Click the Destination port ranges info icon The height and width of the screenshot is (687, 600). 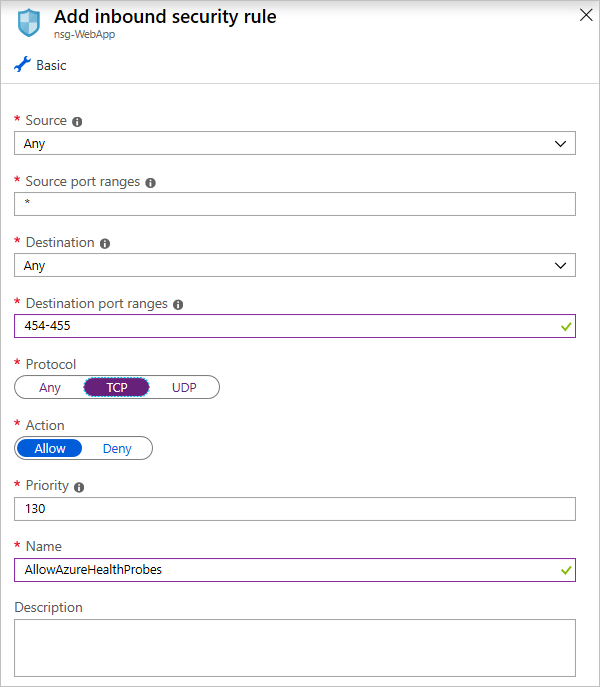point(178,304)
